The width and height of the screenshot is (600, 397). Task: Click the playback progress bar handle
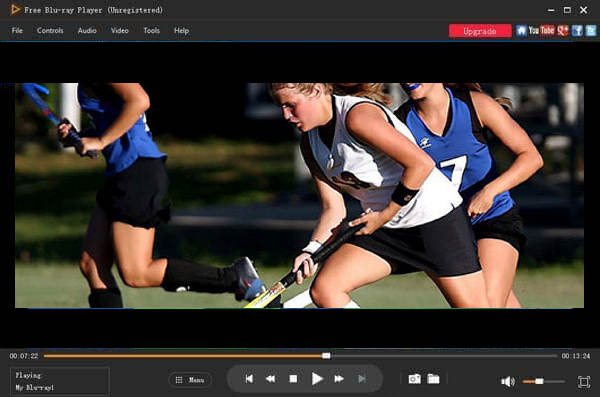(326, 356)
